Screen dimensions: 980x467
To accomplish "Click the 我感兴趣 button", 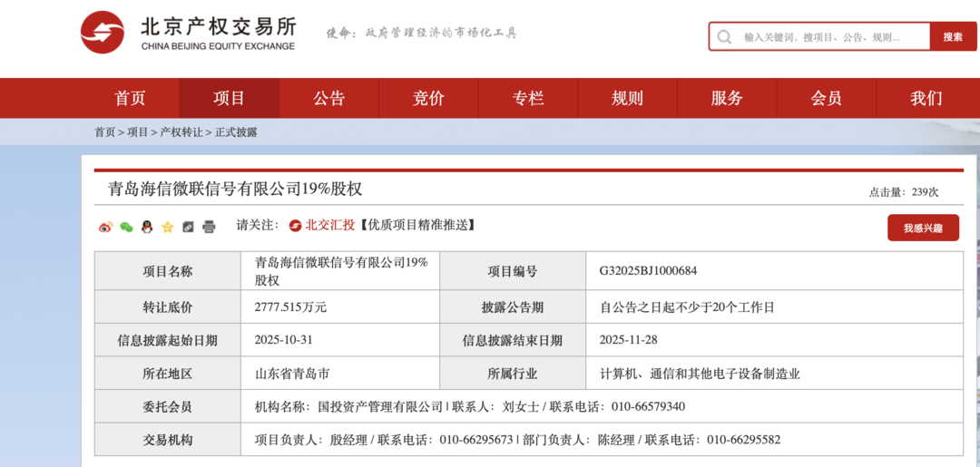I will (x=922, y=229).
